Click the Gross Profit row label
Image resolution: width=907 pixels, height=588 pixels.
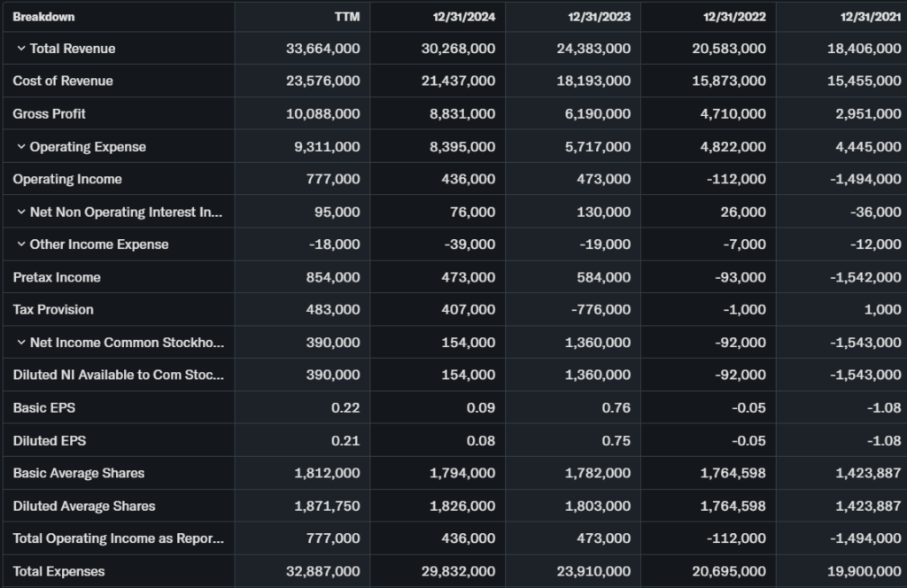click(50, 114)
